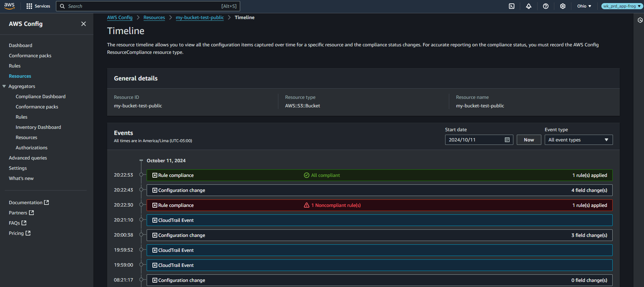The height and width of the screenshot is (287, 644).
Task: Expand the 20:22:53 Rule compliance event
Action: [155, 175]
